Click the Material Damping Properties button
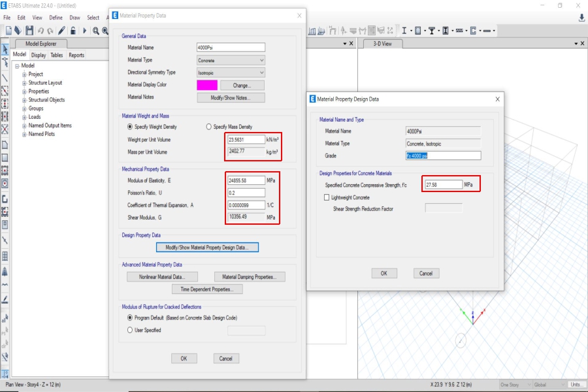The height and width of the screenshot is (392, 588). 250,277
